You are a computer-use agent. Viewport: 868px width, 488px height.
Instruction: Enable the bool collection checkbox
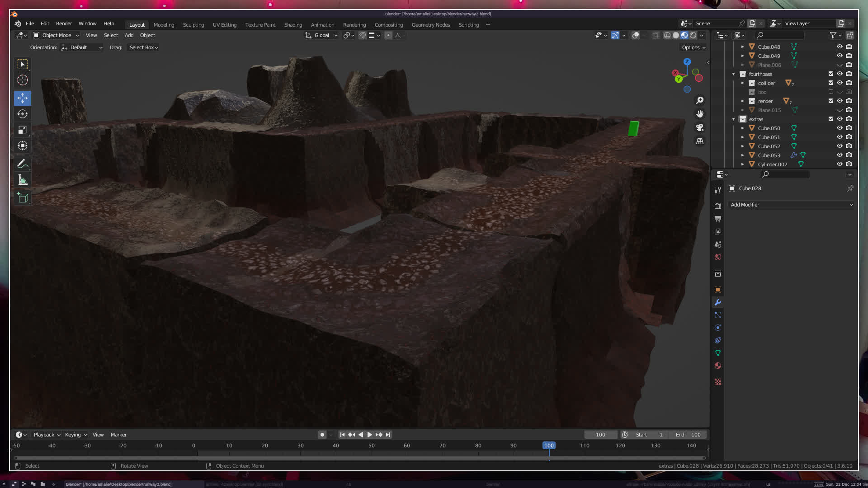pos(830,92)
